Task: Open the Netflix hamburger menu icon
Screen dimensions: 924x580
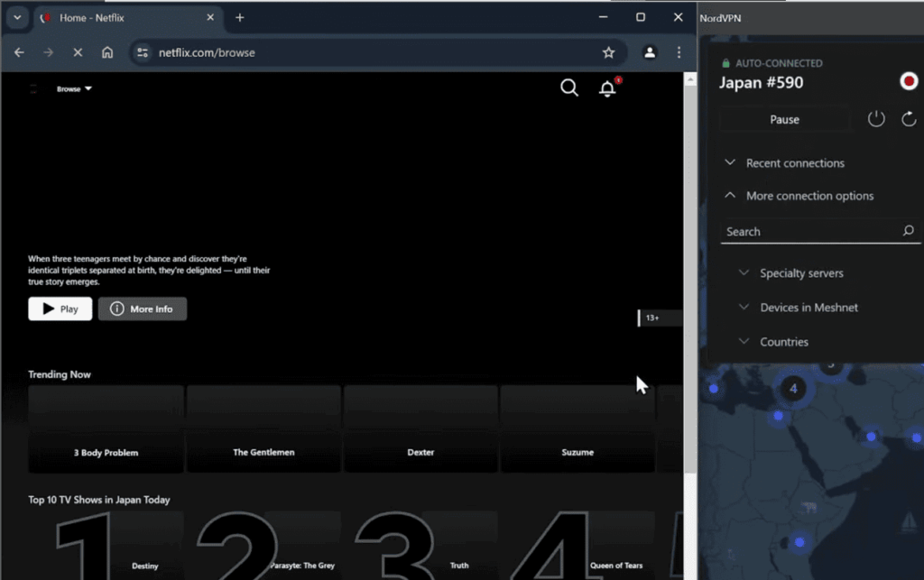Action: (x=32, y=88)
